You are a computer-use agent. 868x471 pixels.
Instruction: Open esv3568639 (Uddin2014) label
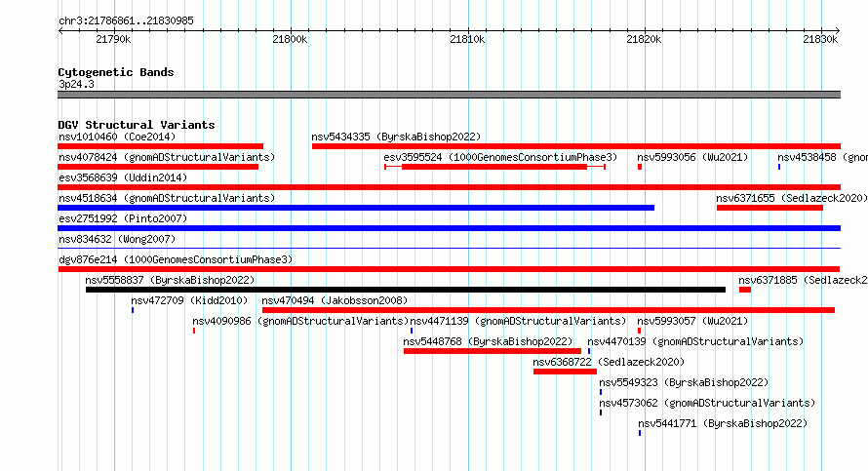tap(123, 177)
